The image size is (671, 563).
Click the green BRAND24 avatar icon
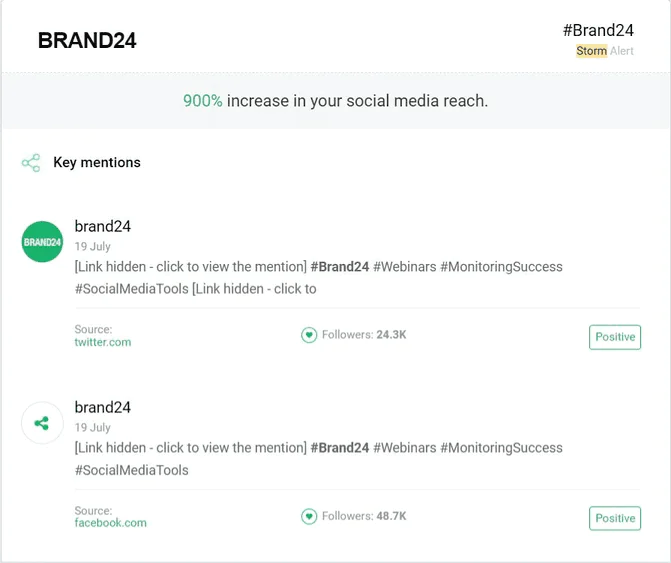tap(42, 242)
